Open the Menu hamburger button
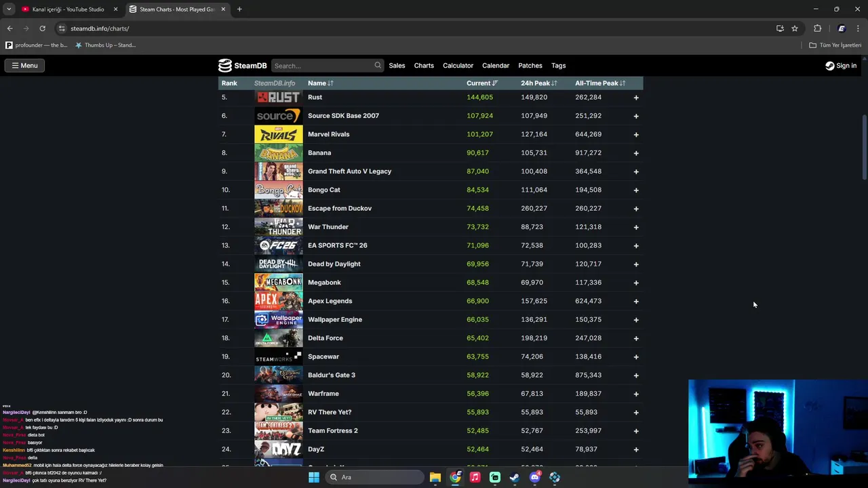Screen dimensions: 868x488 [24, 66]
